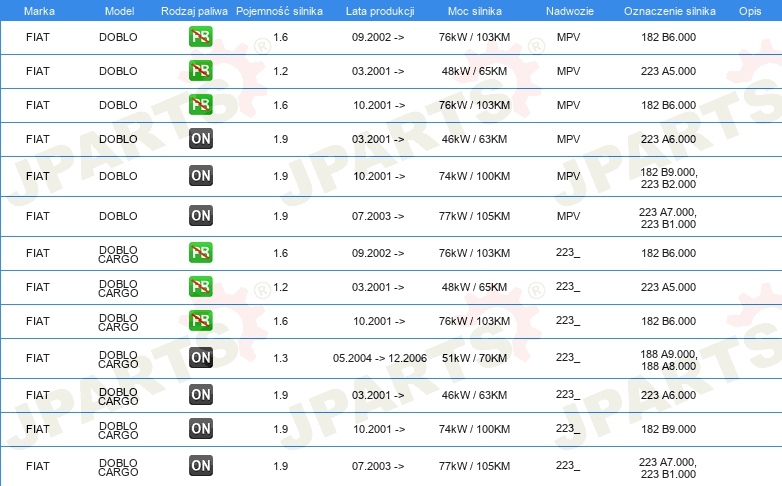Screen dimensions: 782x486
Task: Select the DOBLO model cell in the 223 B2.000 row
Action: pyautogui.click(x=118, y=176)
